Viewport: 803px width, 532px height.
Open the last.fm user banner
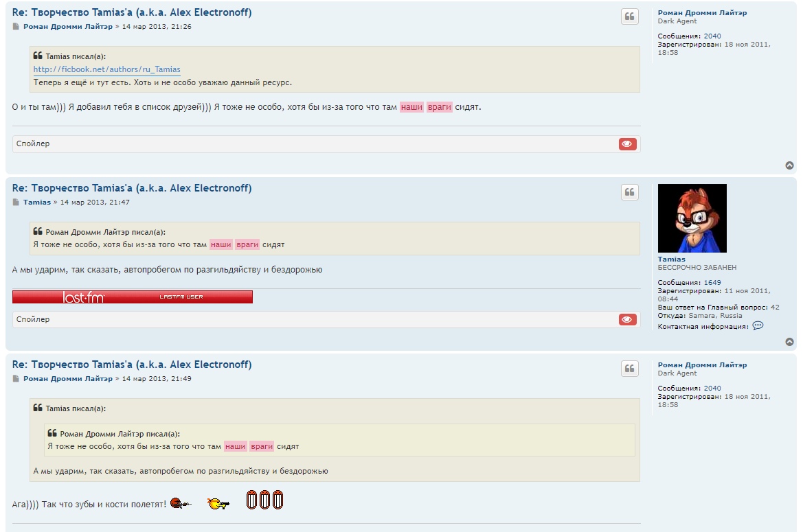[x=132, y=297]
